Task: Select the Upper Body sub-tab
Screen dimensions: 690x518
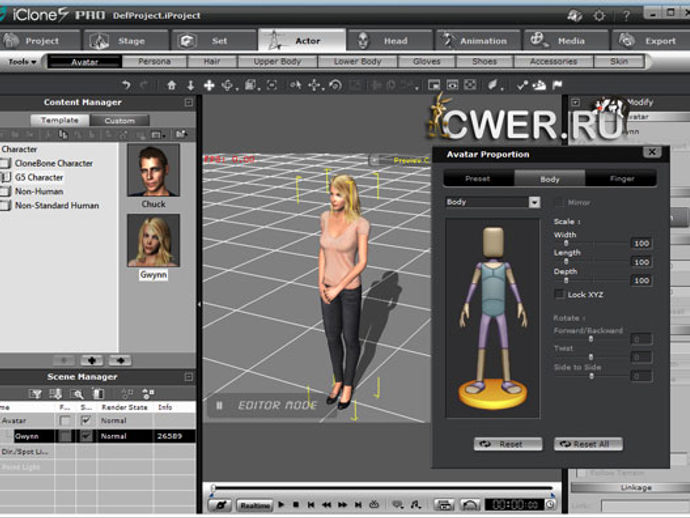Action: click(277, 62)
